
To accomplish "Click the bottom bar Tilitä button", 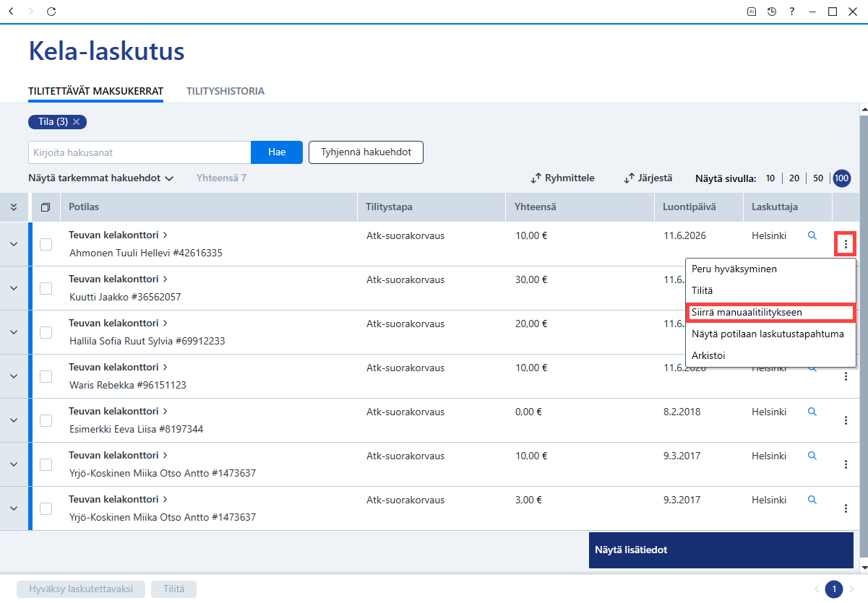I will (173, 589).
